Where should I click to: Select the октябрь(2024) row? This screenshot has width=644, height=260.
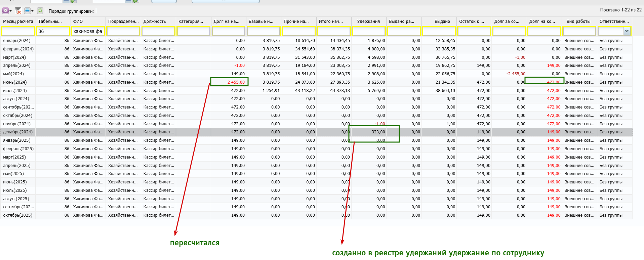coord(316,116)
